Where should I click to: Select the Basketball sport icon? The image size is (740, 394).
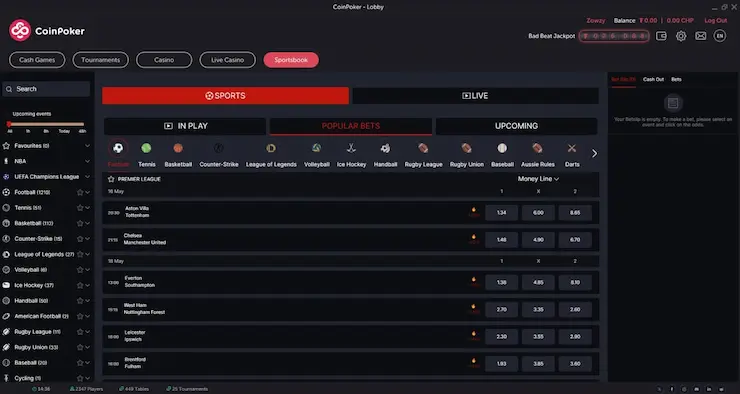[x=178, y=148]
